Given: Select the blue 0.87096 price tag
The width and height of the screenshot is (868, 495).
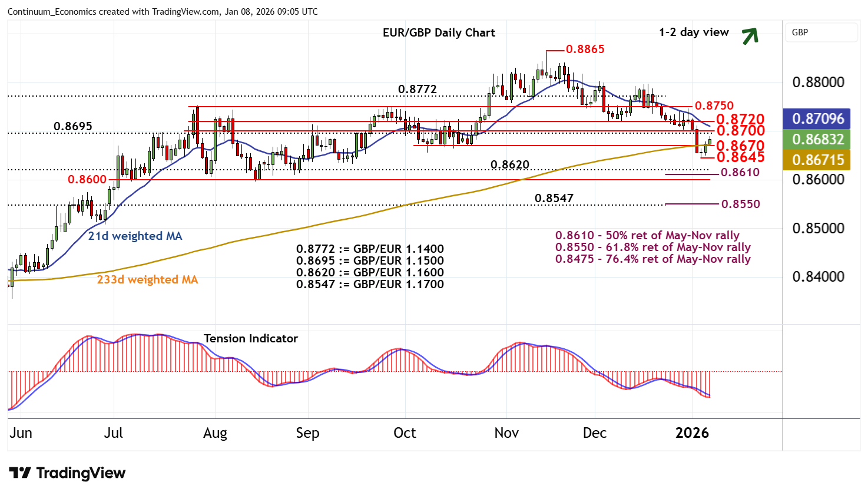Looking at the screenshot, I should 817,118.
